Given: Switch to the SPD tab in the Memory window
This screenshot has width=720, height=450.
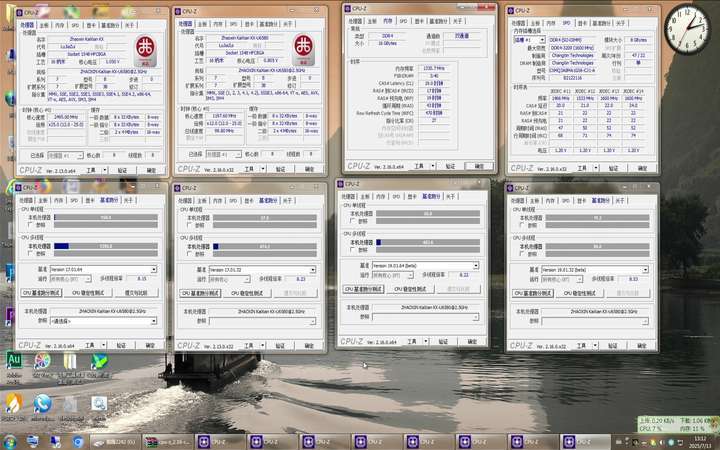Looking at the screenshot, I should point(403,21).
